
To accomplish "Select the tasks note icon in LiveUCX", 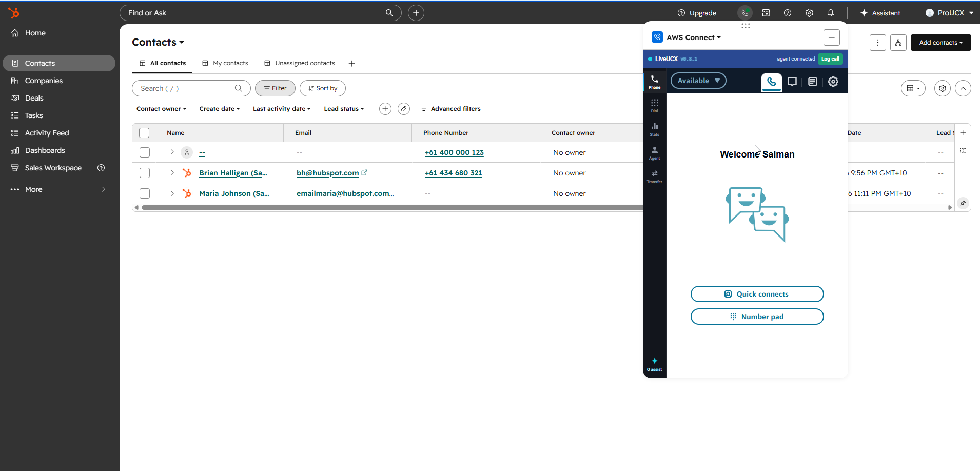I will tap(813, 82).
